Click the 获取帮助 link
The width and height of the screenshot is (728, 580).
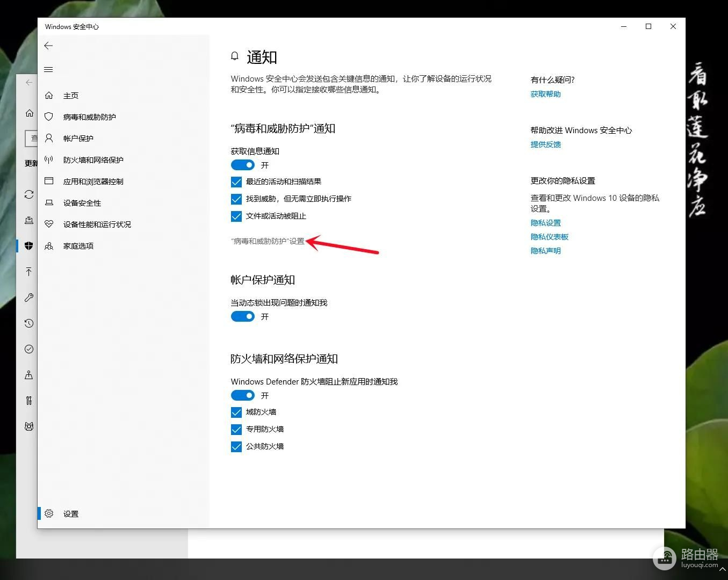pos(545,94)
